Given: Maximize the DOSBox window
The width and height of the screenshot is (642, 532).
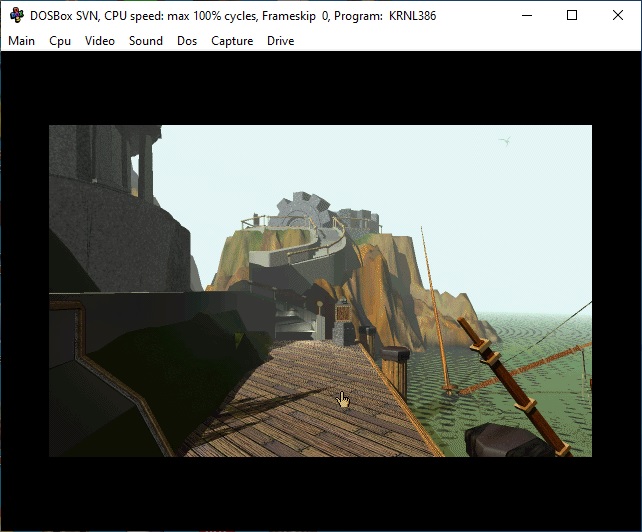Looking at the screenshot, I should pos(572,16).
